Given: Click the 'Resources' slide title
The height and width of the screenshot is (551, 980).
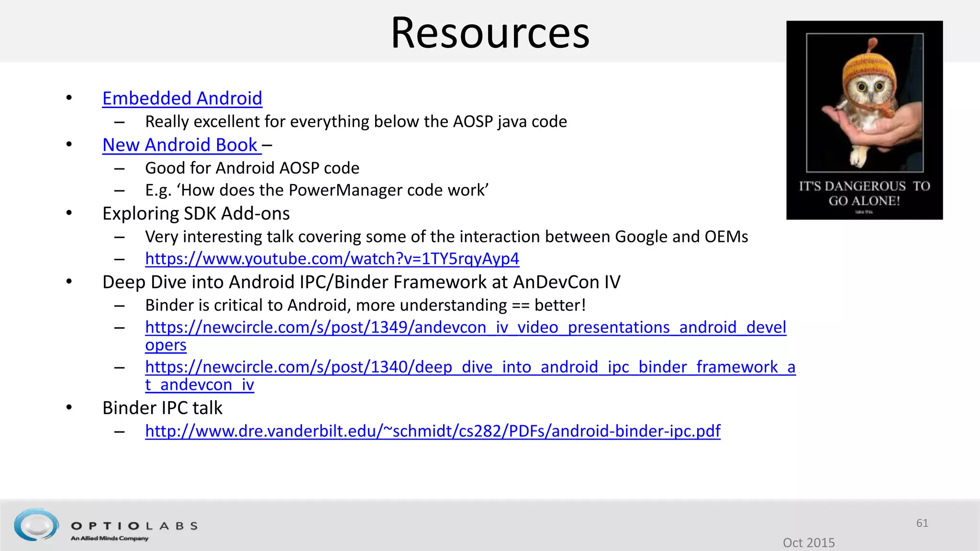Looking at the screenshot, I should click(490, 33).
